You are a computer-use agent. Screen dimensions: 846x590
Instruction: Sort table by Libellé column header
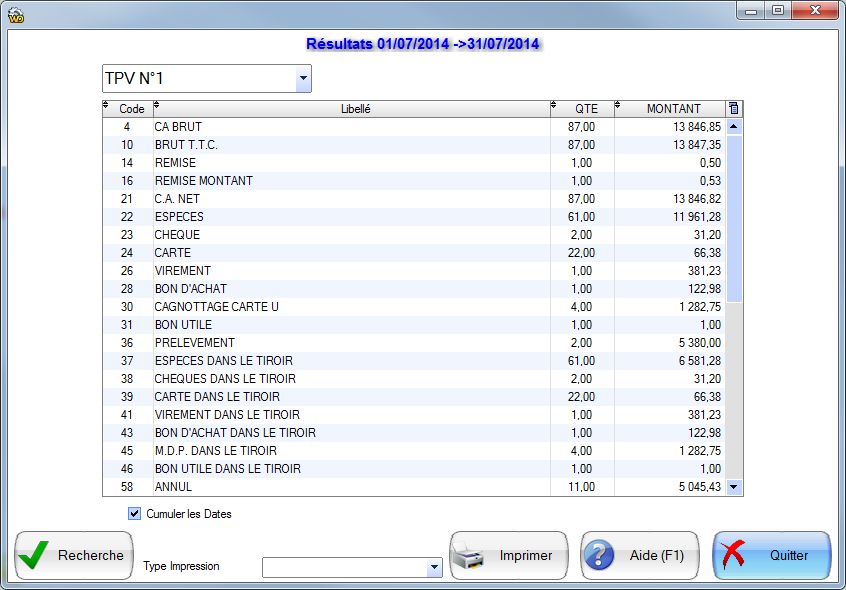coord(356,109)
